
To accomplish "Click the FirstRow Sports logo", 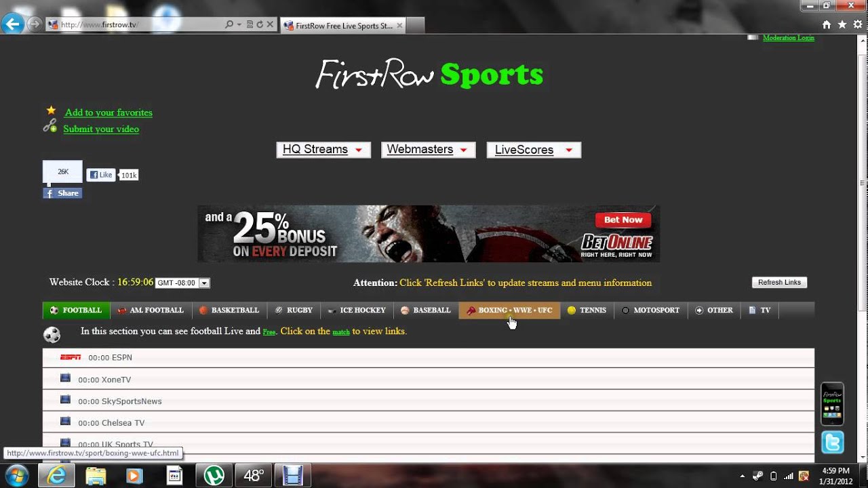I will tap(429, 75).
